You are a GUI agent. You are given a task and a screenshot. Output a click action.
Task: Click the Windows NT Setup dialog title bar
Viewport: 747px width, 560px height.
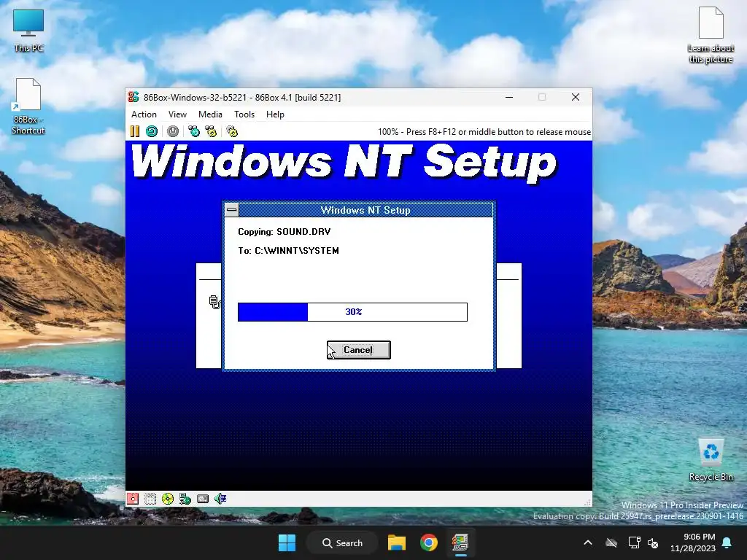[365, 210]
